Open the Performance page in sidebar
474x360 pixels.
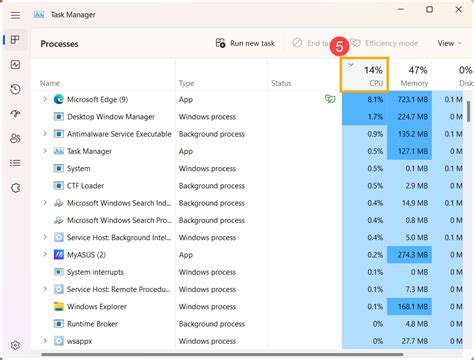[x=15, y=64]
